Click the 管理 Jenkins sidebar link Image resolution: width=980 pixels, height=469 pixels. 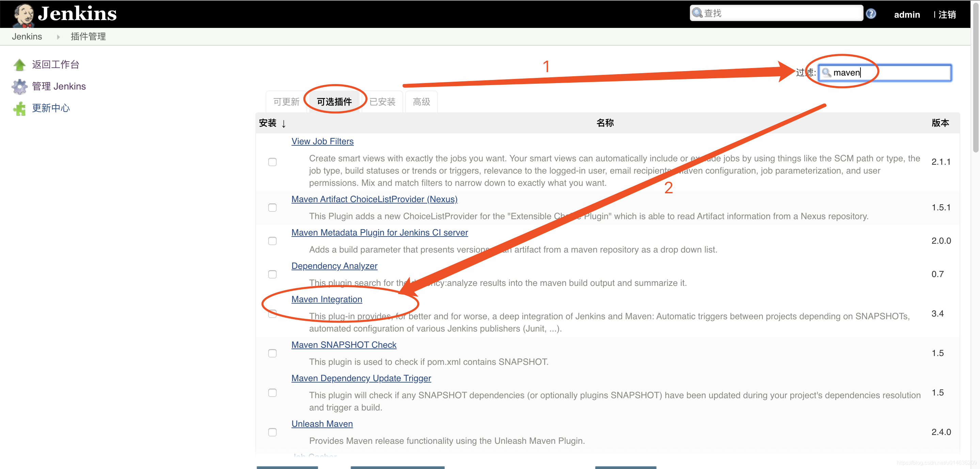tap(59, 87)
